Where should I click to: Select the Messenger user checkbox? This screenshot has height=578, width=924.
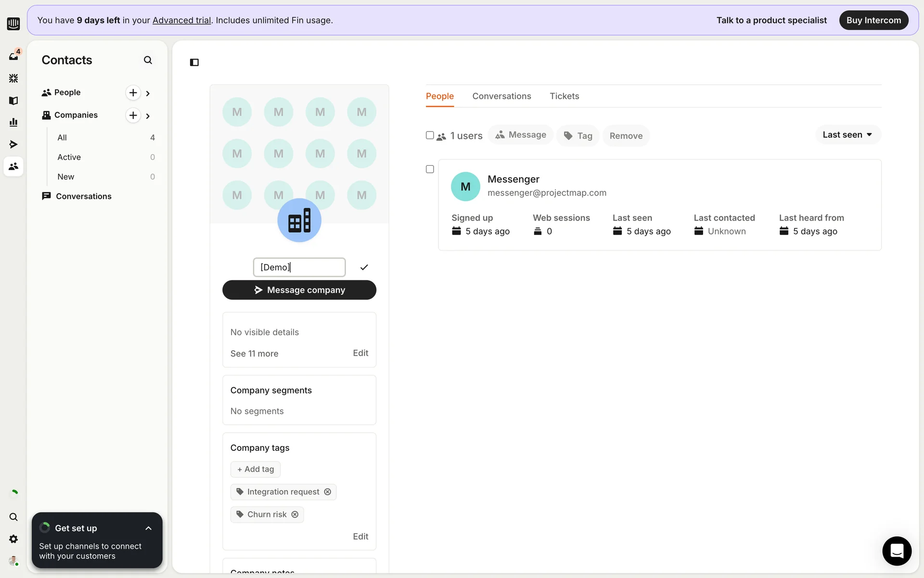(430, 169)
